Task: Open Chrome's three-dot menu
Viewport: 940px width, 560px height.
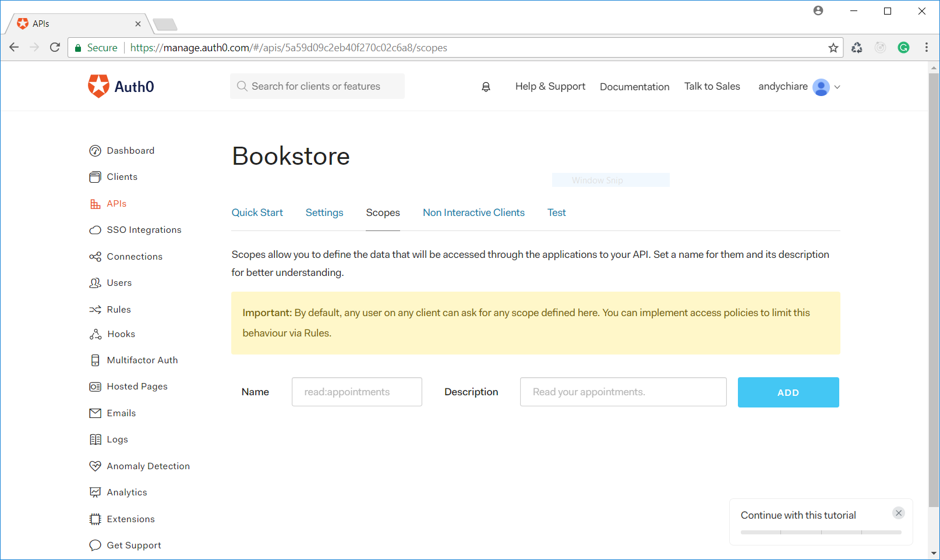Action: (x=927, y=48)
